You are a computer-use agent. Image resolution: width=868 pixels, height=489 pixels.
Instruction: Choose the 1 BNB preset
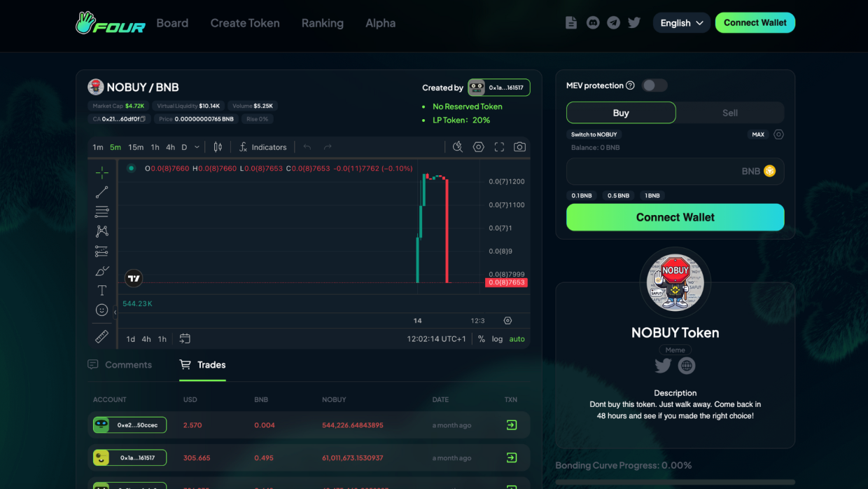coord(652,195)
